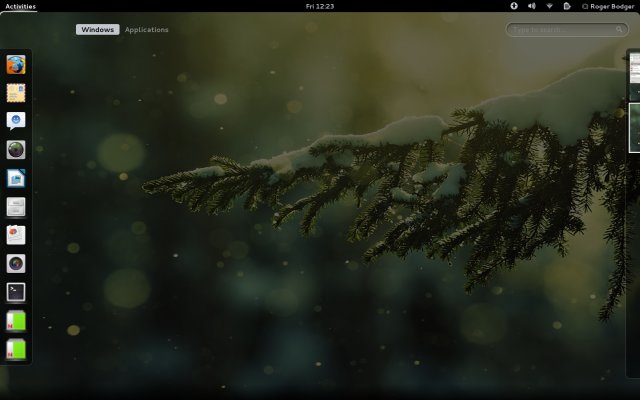The width and height of the screenshot is (640, 400).
Task: Open the Wi-Fi network indicator
Action: [549, 6]
